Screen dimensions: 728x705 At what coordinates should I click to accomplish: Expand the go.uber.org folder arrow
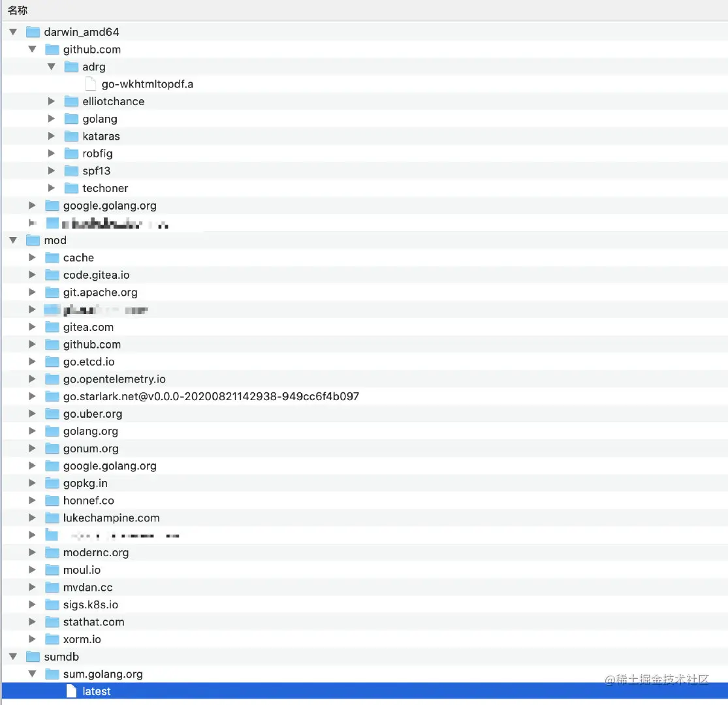coord(32,413)
